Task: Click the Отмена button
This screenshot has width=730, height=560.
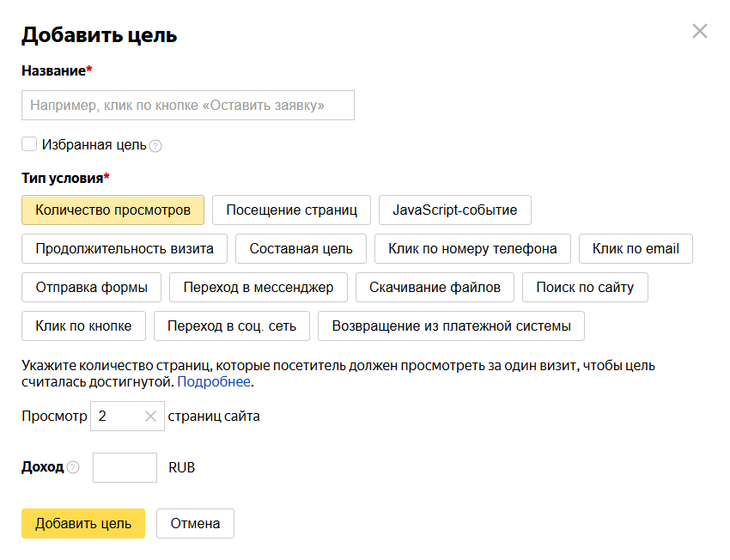Action: pos(195,524)
